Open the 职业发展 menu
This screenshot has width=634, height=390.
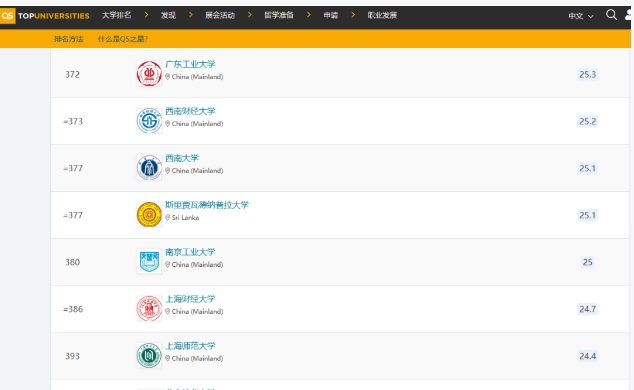(382, 15)
